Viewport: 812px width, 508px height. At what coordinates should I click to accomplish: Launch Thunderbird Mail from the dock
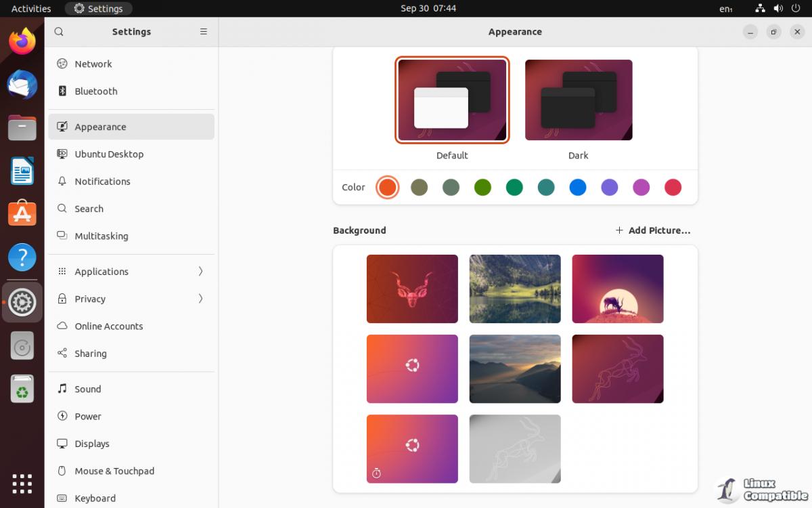click(22, 85)
